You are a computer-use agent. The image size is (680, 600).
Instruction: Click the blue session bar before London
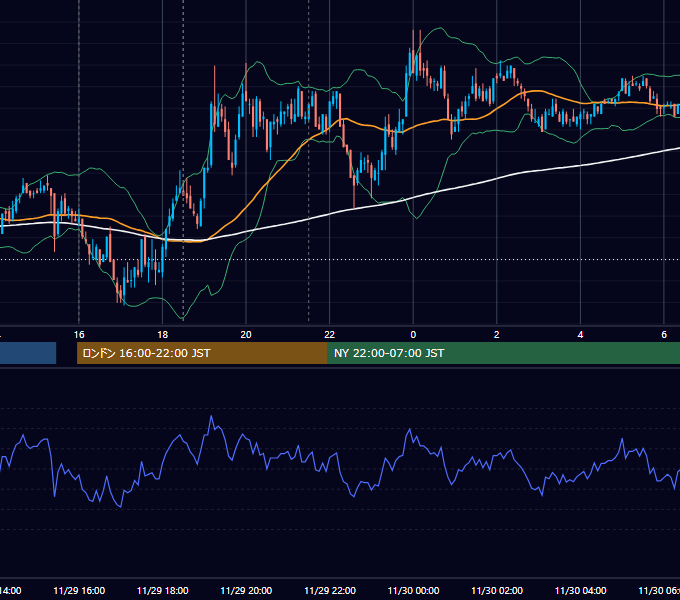pos(28,353)
